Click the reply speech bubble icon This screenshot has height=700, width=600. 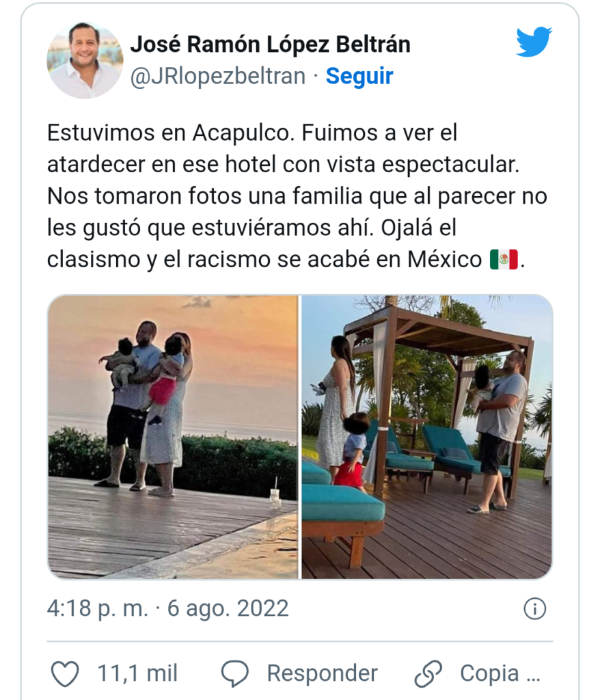[235, 673]
